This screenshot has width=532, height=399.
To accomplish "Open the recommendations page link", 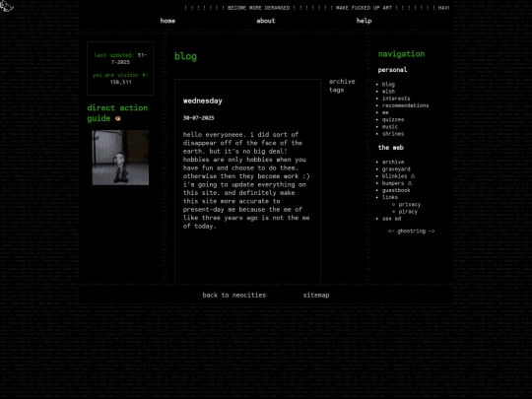I will (x=405, y=105).
